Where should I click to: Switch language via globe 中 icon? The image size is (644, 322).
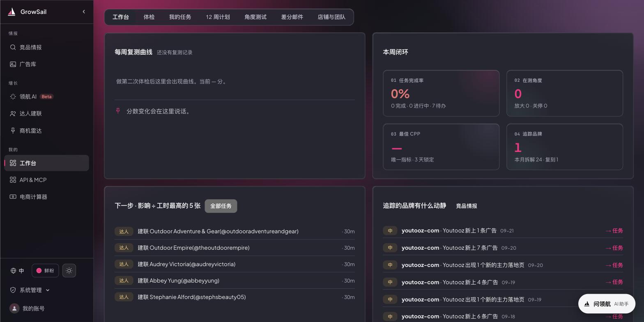click(x=17, y=271)
